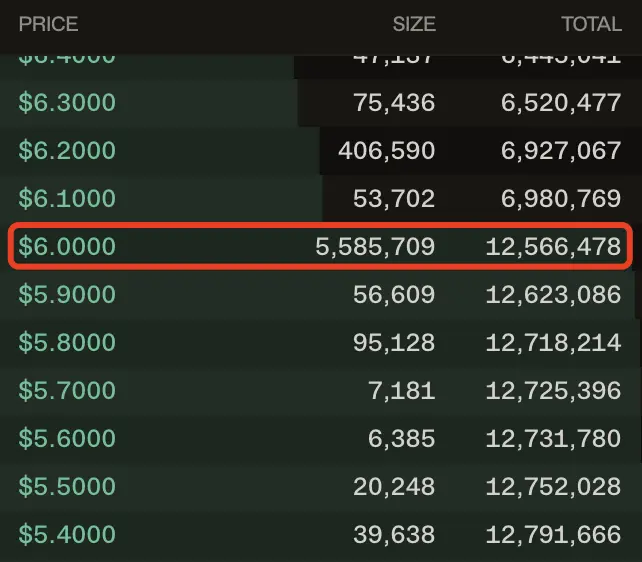Image resolution: width=642 pixels, height=562 pixels.
Task: Click the 6,980,769 total value
Action: click(x=561, y=199)
